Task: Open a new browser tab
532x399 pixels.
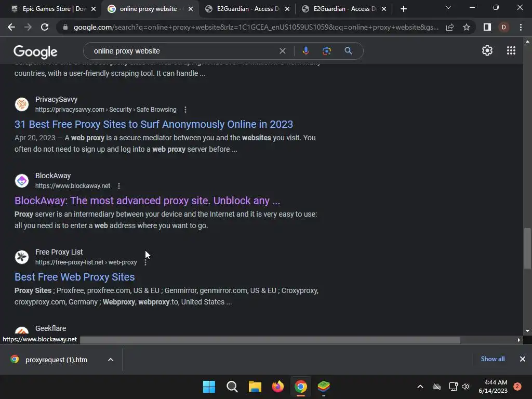Action: (x=403, y=9)
